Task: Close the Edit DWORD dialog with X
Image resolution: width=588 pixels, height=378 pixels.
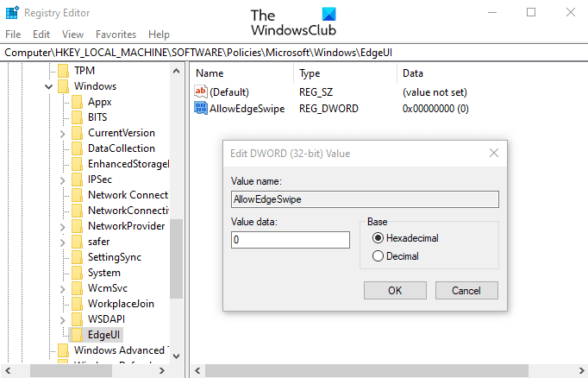Action: (x=494, y=153)
